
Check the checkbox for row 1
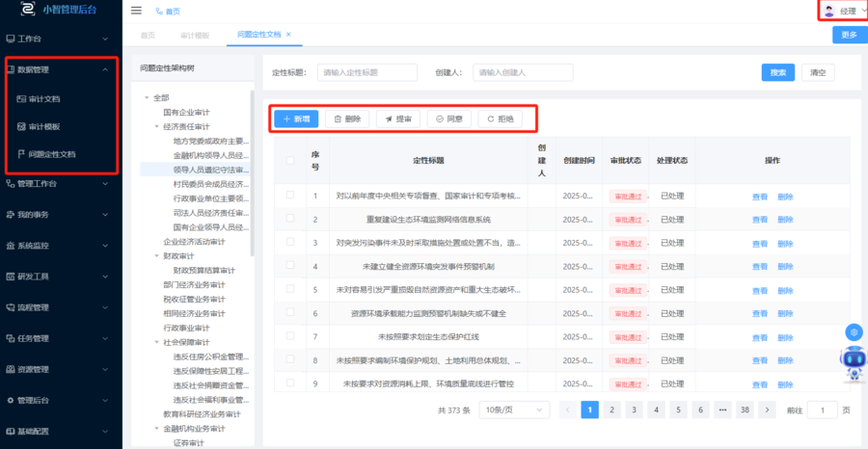[290, 196]
